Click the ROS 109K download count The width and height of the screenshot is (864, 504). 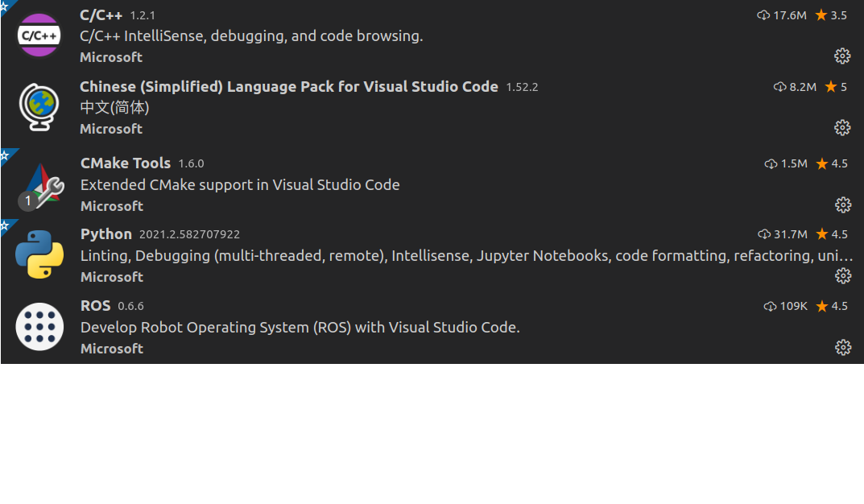(x=785, y=306)
